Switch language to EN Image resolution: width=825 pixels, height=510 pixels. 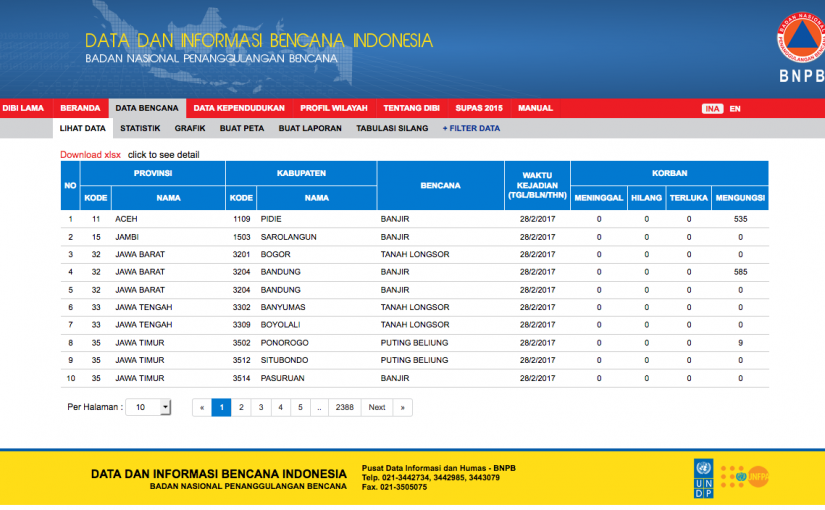coord(735,108)
